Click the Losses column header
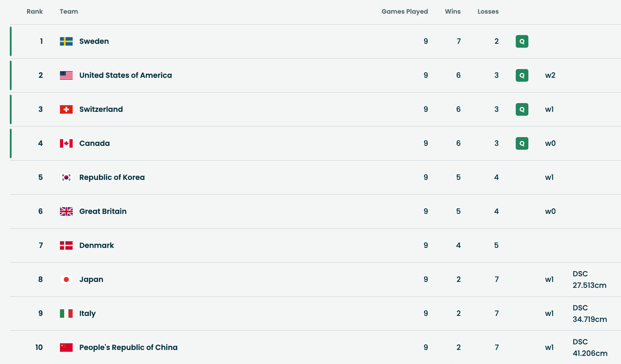Image resolution: width=621 pixels, height=364 pixels. click(488, 12)
